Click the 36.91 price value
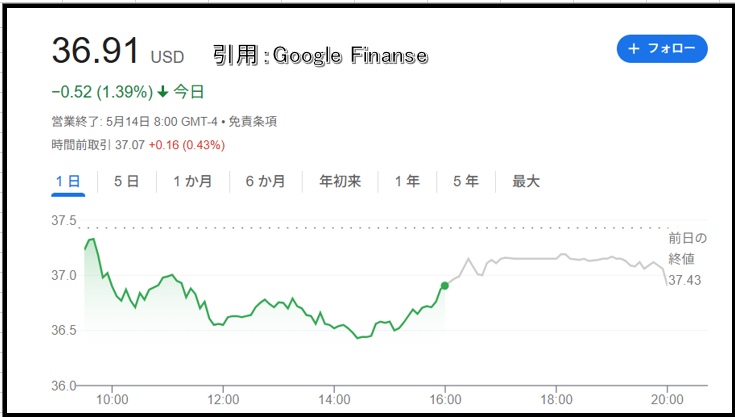 pos(96,50)
